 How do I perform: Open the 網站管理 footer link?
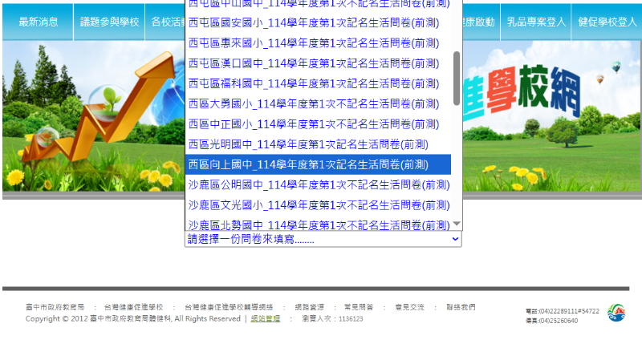(266, 319)
